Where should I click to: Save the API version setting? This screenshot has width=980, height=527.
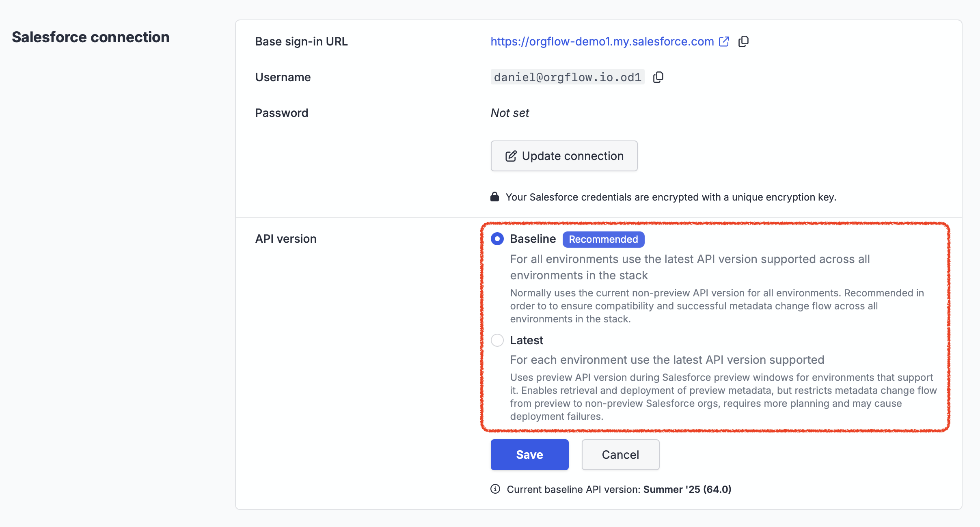[529, 455]
